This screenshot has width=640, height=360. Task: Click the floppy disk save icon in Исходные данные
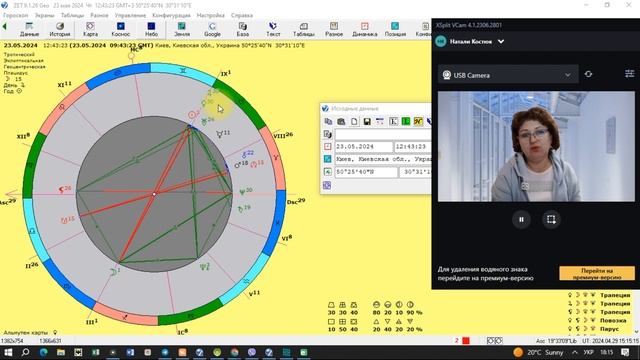[367, 122]
